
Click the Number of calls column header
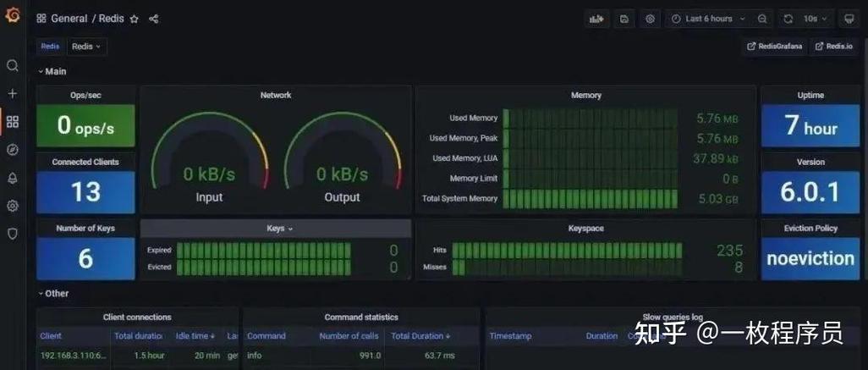[349, 335]
